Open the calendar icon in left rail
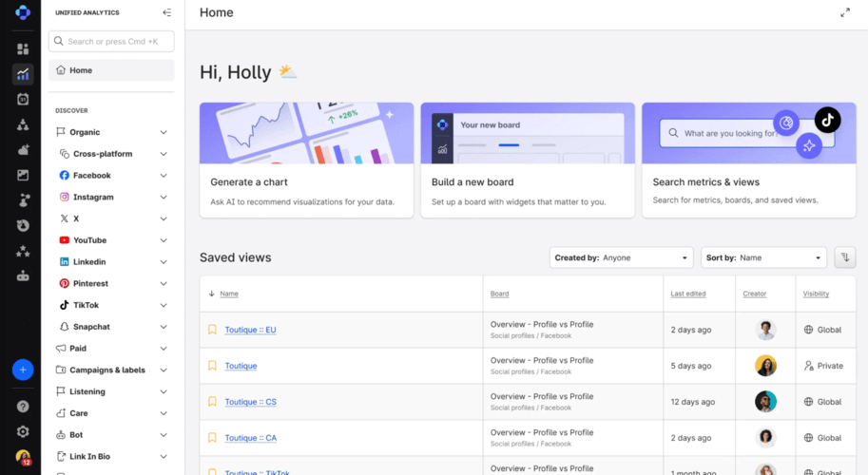Screen dimensions: 868x475 (23, 100)
